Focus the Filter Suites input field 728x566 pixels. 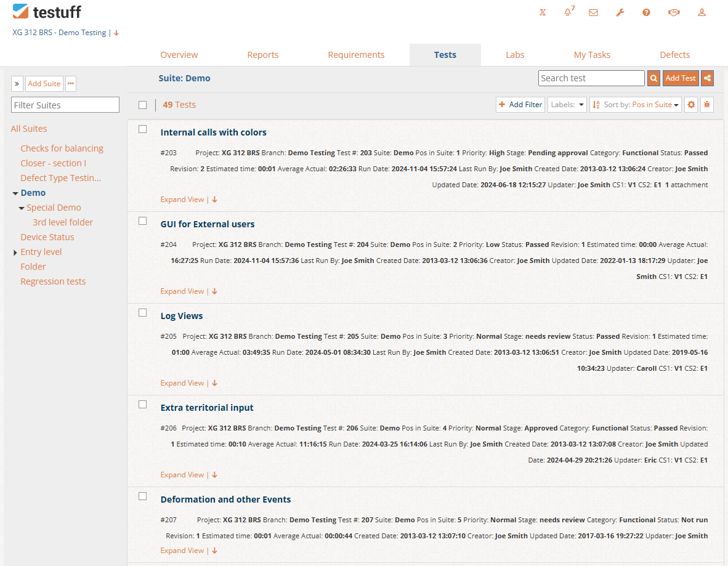[x=65, y=105]
